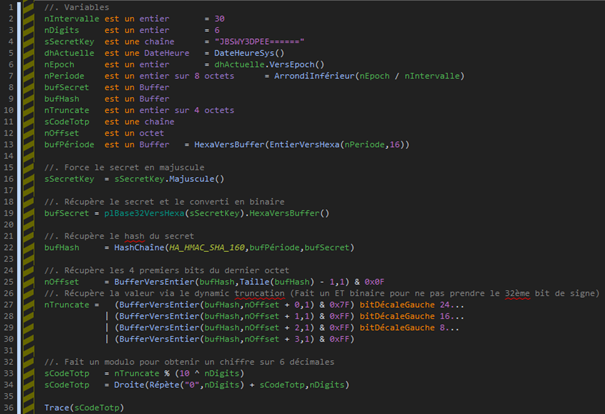This screenshot has width=605, height=414.
Task: Click the string "JBSWY3DPEE======"
Action: point(259,42)
